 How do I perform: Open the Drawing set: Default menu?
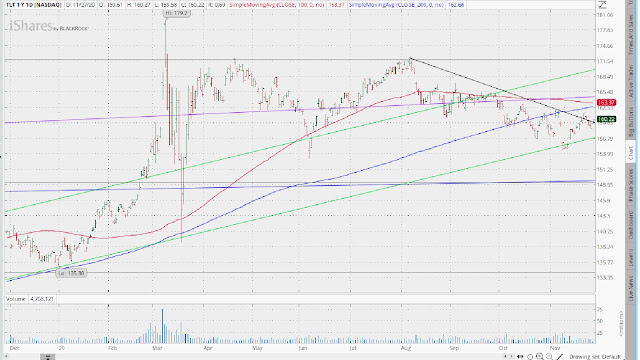click(595, 357)
